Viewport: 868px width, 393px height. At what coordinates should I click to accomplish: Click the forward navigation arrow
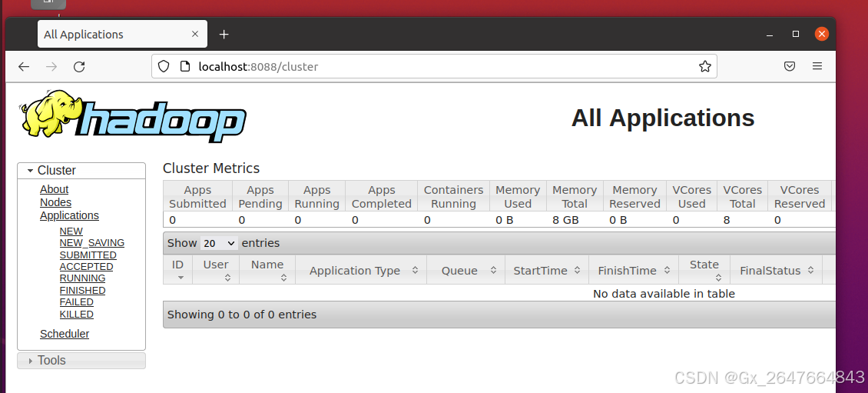(51, 66)
